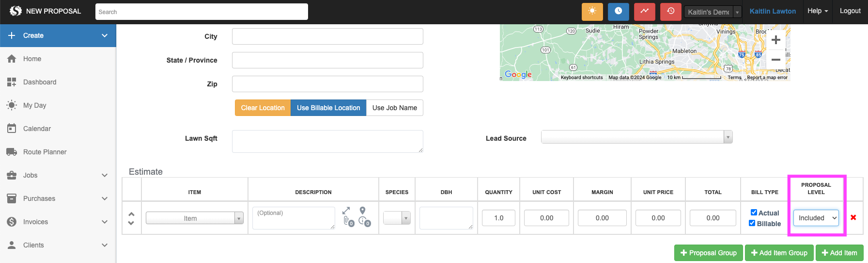This screenshot has height=263, width=868.
Task: Open the Help menu
Action: pyautogui.click(x=817, y=11)
